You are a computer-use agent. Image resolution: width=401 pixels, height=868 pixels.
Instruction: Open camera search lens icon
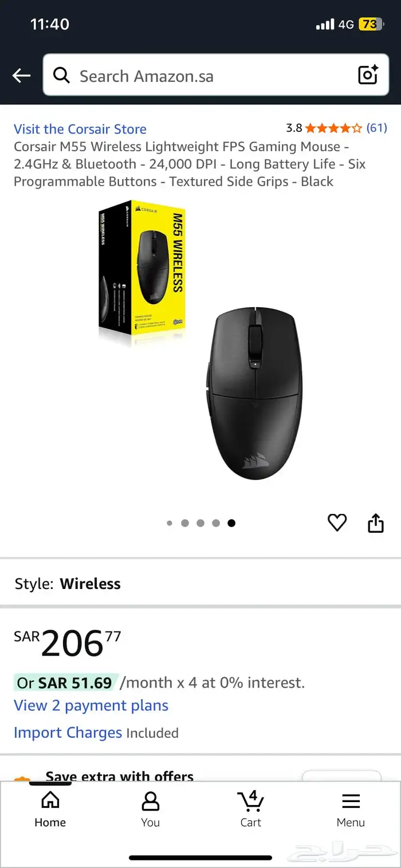tap(368, 75)
